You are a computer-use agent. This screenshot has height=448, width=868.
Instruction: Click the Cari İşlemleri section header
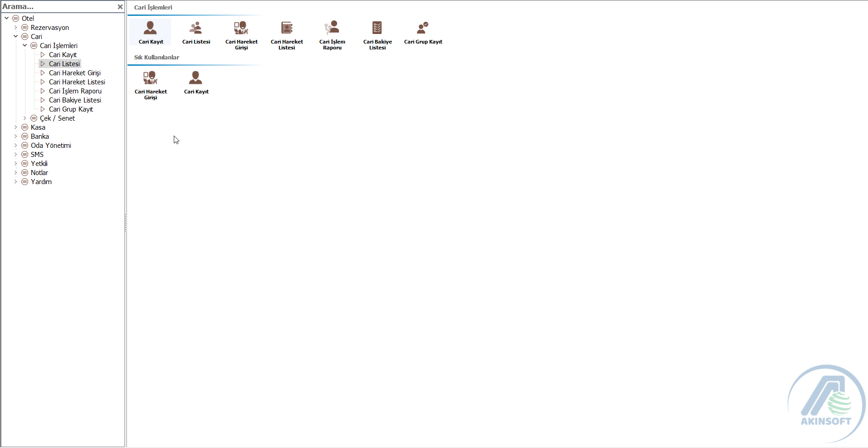153,7
